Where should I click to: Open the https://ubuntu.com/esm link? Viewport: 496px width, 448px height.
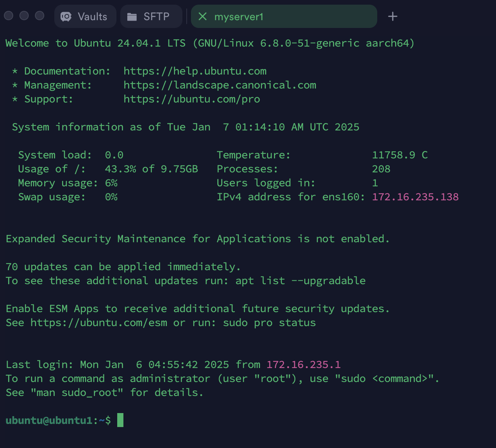pos(99,323)
